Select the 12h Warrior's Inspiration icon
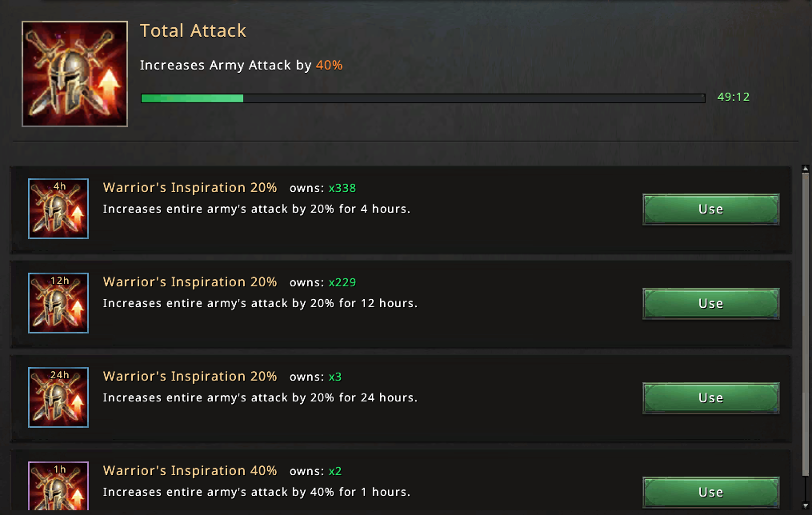Image resolution: width=812 pixels, height=515 pixels. coord(58,303)
